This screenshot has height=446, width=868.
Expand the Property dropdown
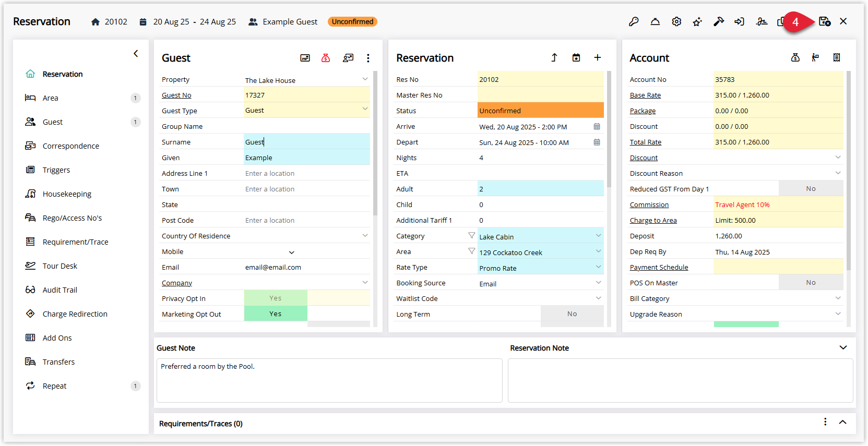coord(365,79)
